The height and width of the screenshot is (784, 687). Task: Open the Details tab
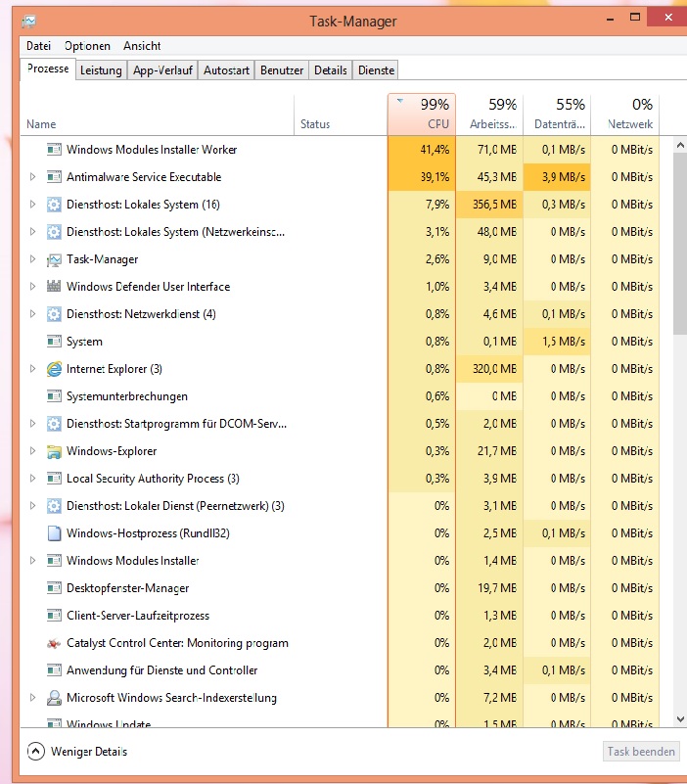pyautogui.click(x=331, y=70)
